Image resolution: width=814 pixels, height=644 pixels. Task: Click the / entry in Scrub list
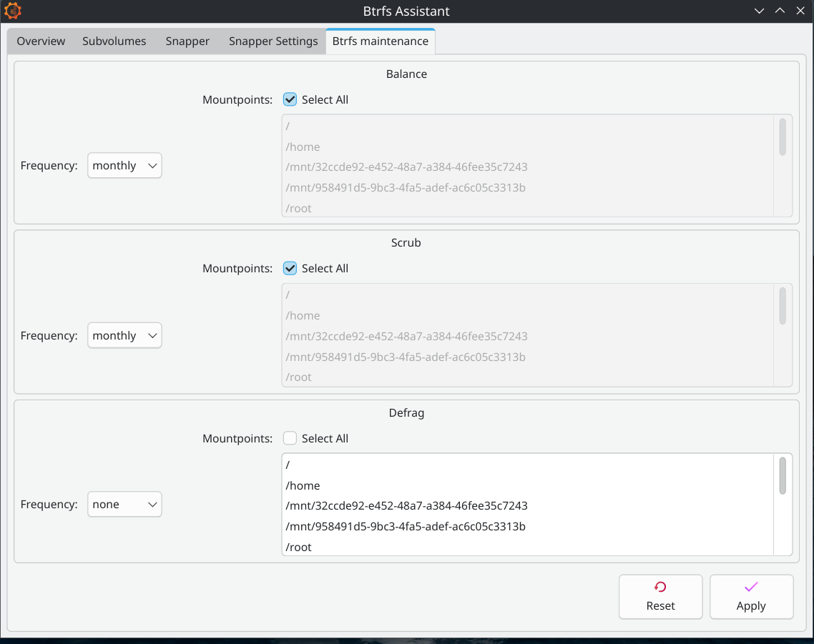[528, 294]
